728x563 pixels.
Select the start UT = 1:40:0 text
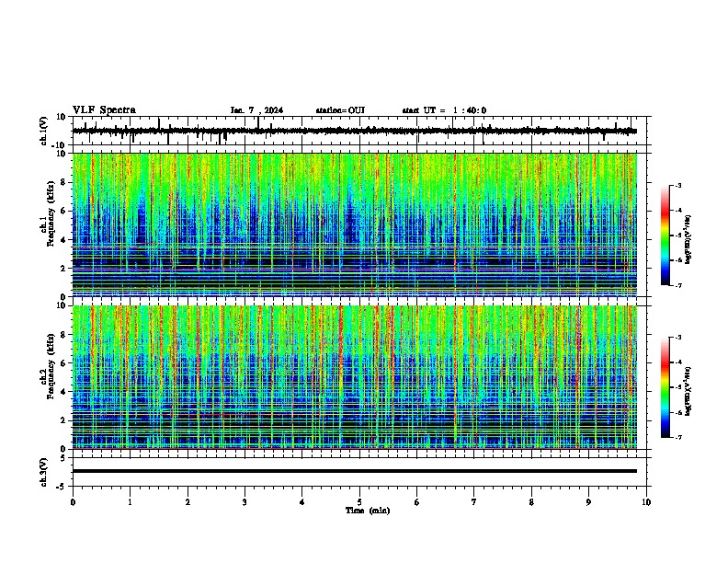[x=444, y=110]
